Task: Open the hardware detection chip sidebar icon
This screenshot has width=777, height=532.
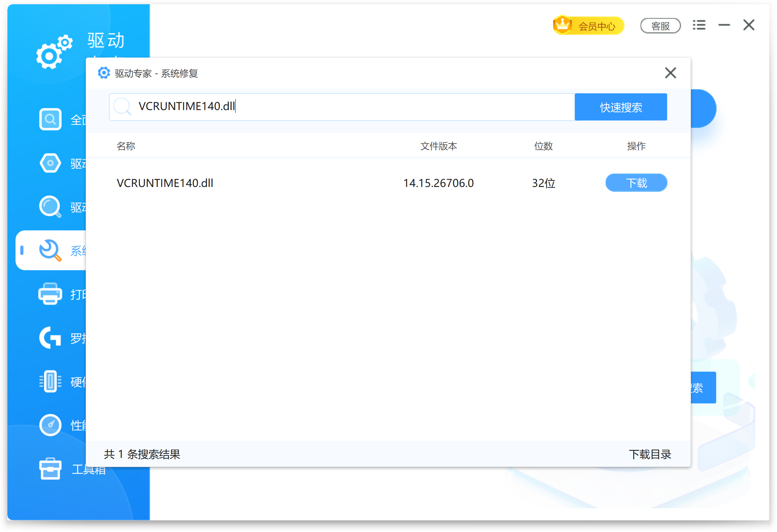Action: point(50,381)
